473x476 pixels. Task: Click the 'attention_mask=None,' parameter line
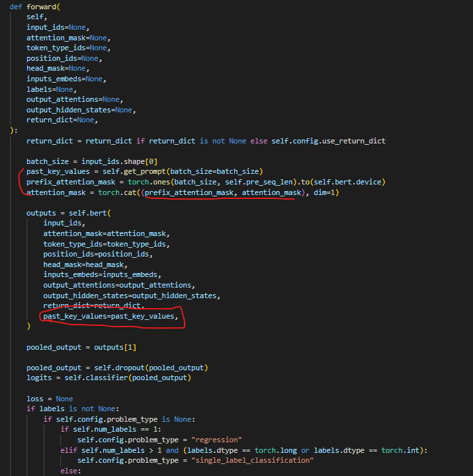[68, 38]
